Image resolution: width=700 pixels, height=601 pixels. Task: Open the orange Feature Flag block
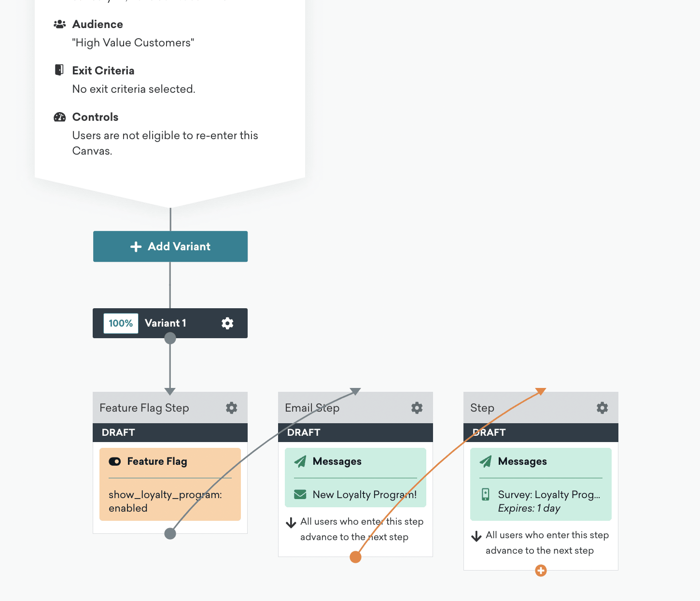[x=170, y=484]
